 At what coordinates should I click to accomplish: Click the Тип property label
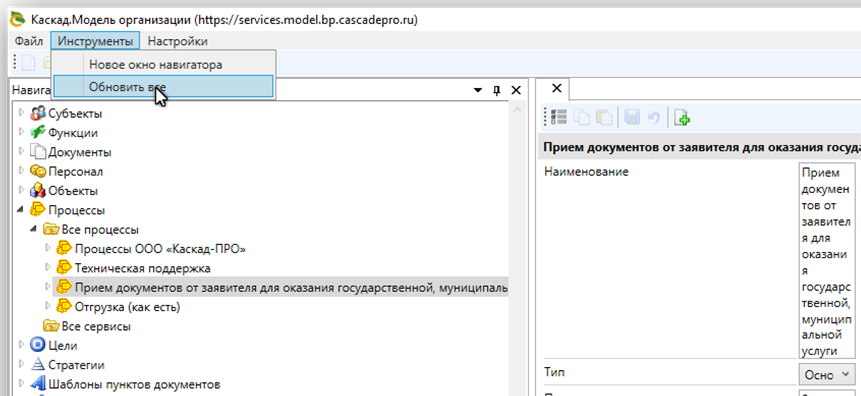tap(555, 372)
